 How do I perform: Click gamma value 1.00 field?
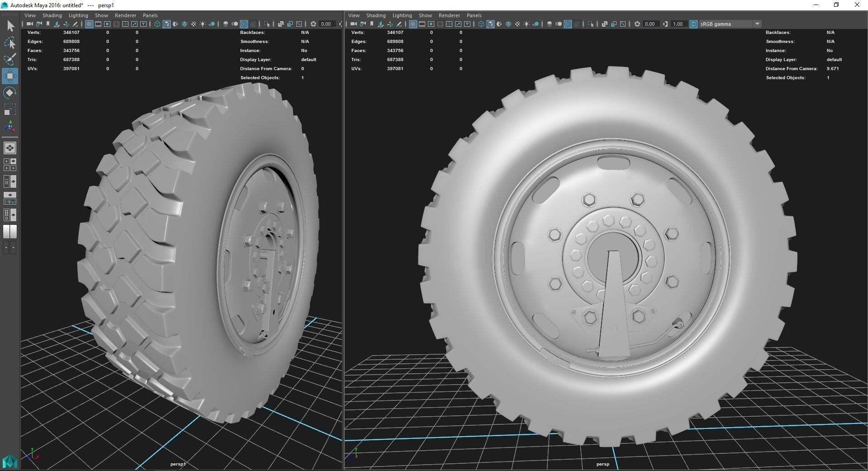coord(678,24)
